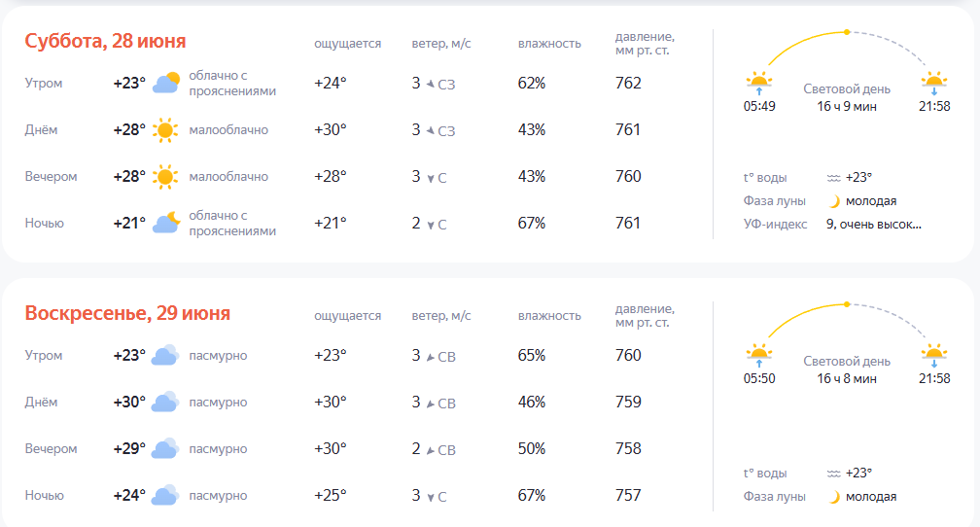
Task: Click Световой день 16 ч 9 мин
Action: pyautogui.click(x=847, y=97)
